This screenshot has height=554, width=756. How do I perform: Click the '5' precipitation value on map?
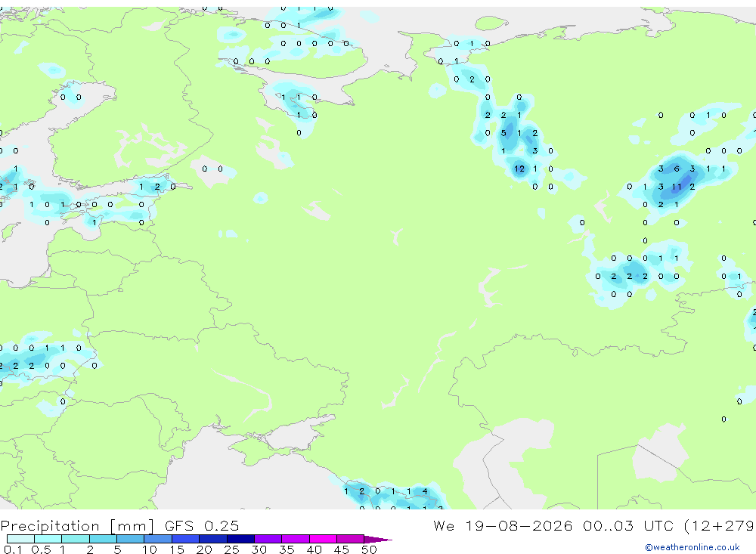click(x=503, y=133)
